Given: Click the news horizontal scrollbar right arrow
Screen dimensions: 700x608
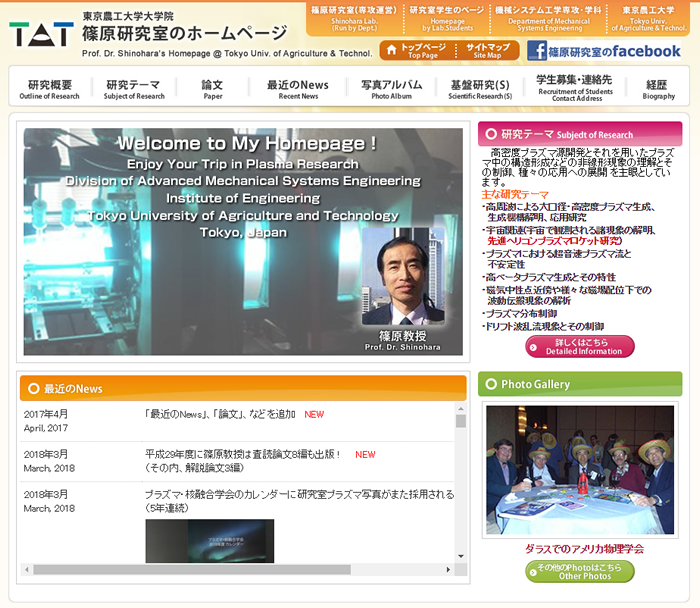Looking at the screenshot, I should (x=448, y=570).
